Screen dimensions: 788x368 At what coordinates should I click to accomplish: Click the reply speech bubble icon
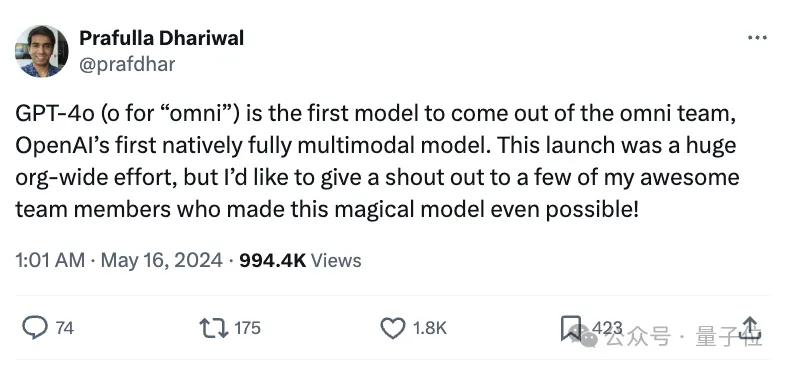pyautogui.click(x=35, y=328)
